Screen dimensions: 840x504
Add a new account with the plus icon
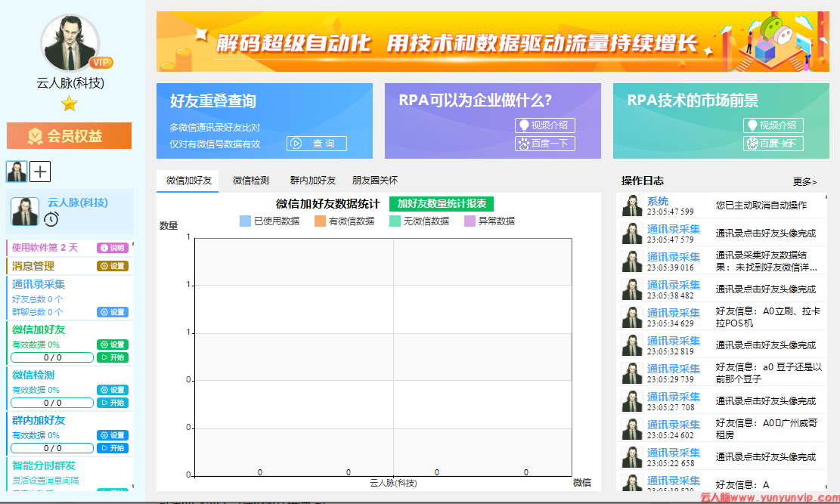tap(40, 172)
